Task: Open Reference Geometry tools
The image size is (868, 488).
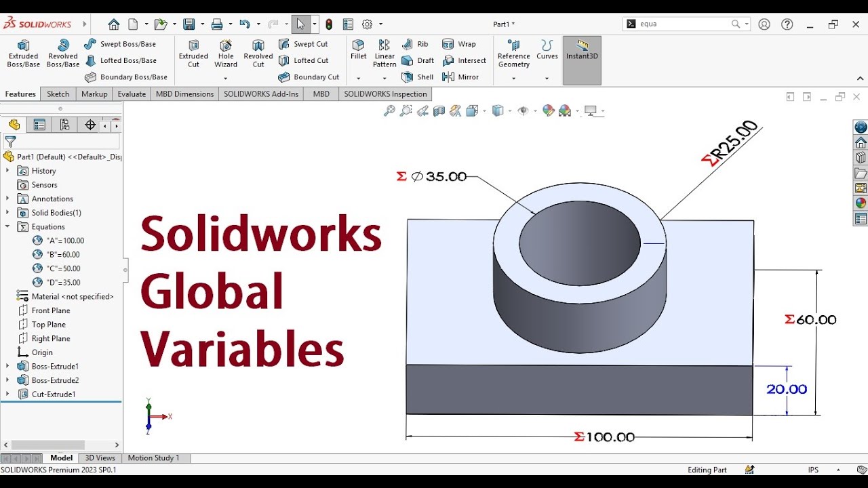Action: click(514, 53)
